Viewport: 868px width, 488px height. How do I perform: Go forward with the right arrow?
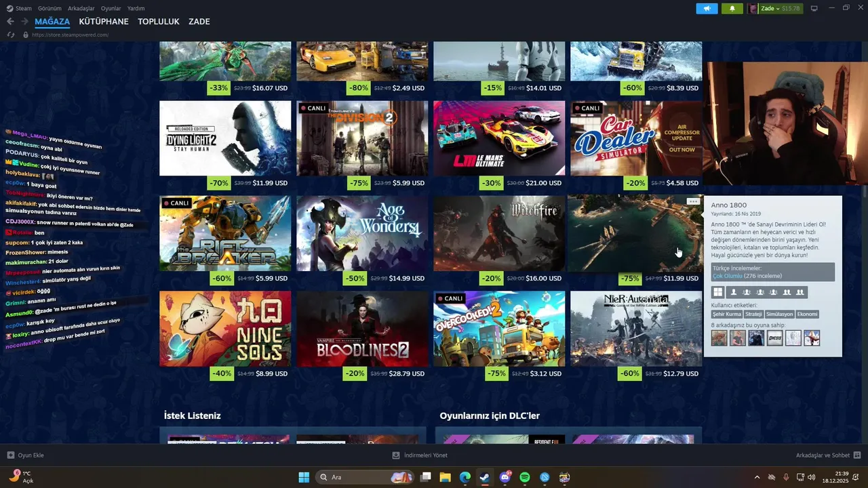(24, 22)
